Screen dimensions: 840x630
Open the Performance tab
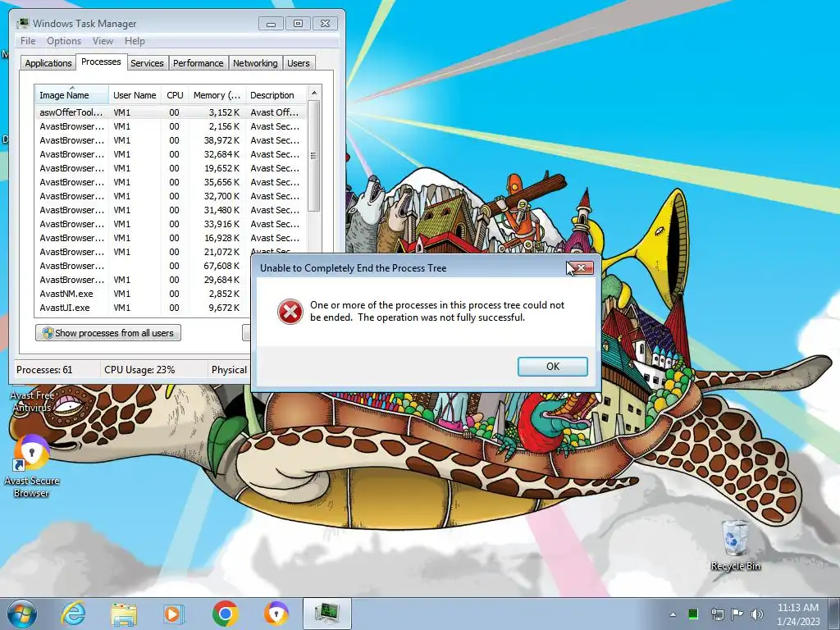coord(199,63)
